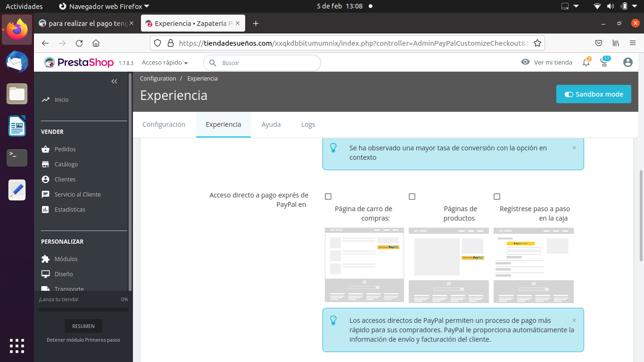The image size is (644, 362).
Task: Reload the current page
Action: tap(79, 43)
